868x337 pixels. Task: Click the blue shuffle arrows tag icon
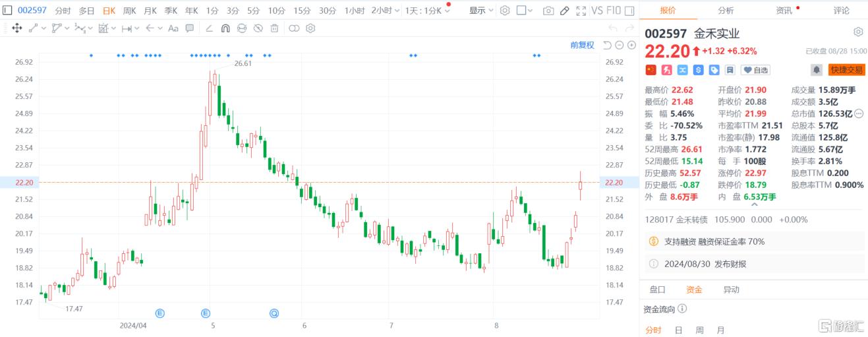click(x=682, y=70)
